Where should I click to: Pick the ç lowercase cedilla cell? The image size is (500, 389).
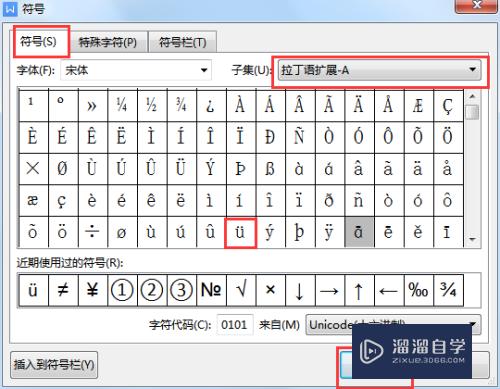pyautogui.click(x=63, y=201)
